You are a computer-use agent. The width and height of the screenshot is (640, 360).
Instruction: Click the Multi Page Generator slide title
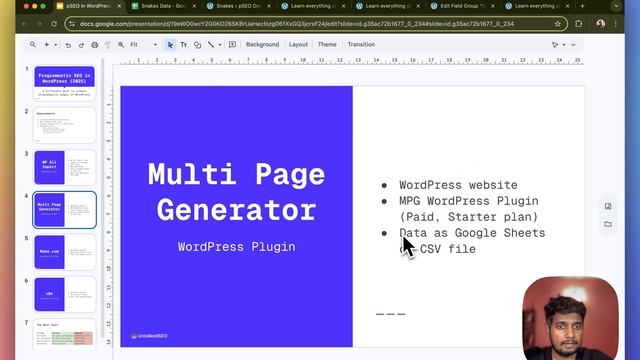(x=236, y=192)
